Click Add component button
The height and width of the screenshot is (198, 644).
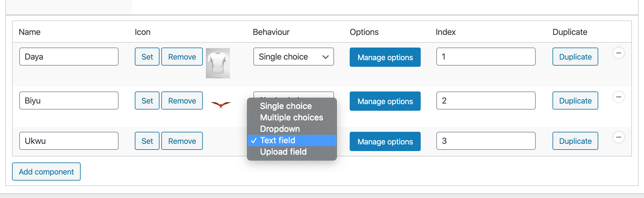click(x=46, y=172)
